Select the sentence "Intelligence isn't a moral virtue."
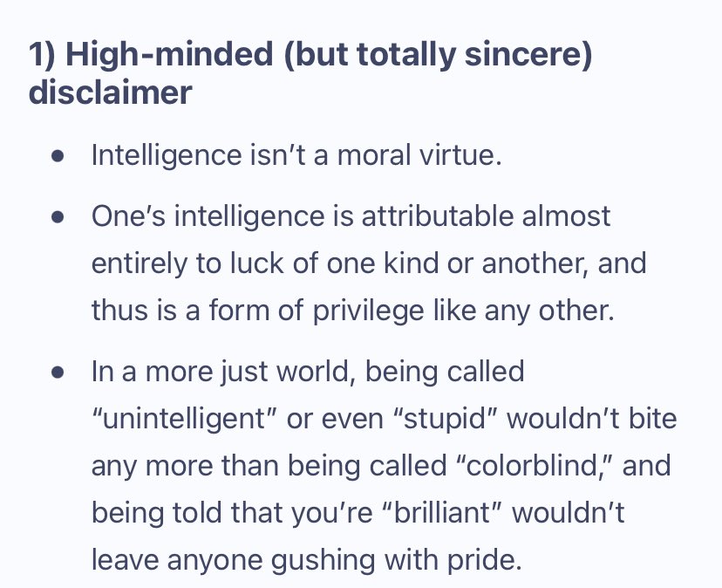Screen dimensions: 722x588 coord(296,154)
